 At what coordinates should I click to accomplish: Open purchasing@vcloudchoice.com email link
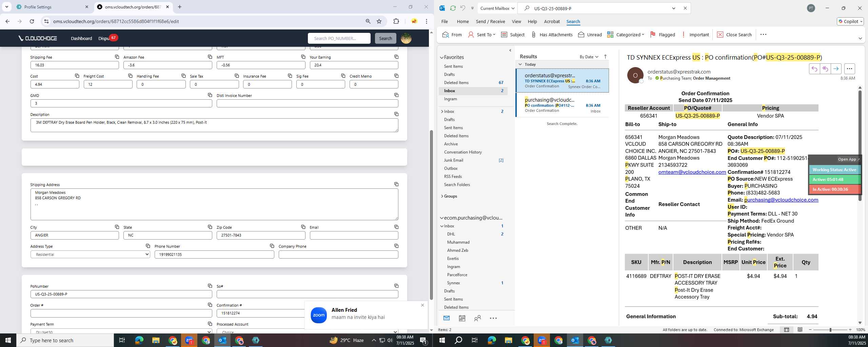[781, 200]
